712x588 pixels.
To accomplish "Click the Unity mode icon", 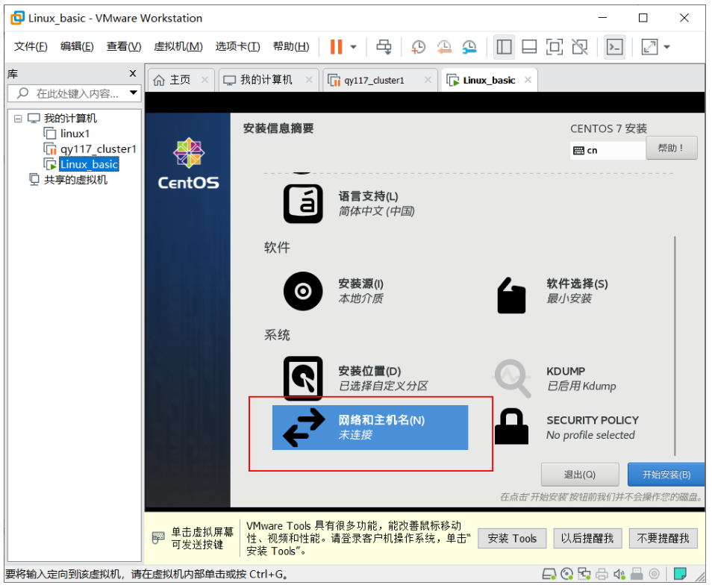I will tap(579, 47).
